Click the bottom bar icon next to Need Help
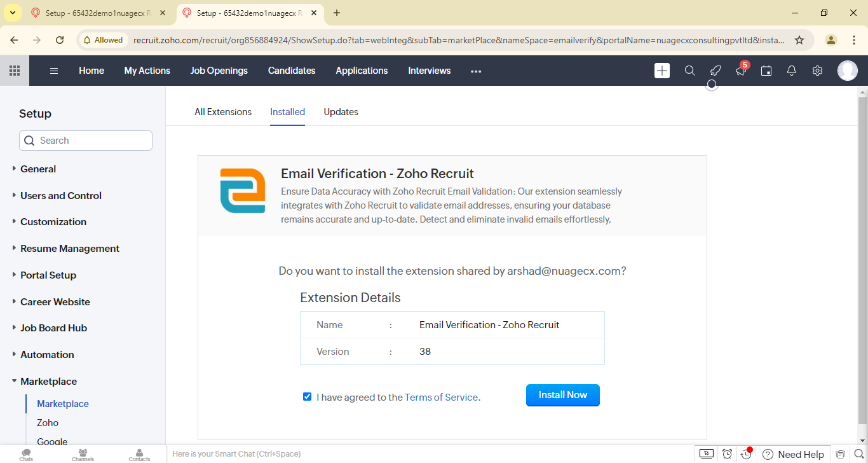 click(x=841, y=454)
